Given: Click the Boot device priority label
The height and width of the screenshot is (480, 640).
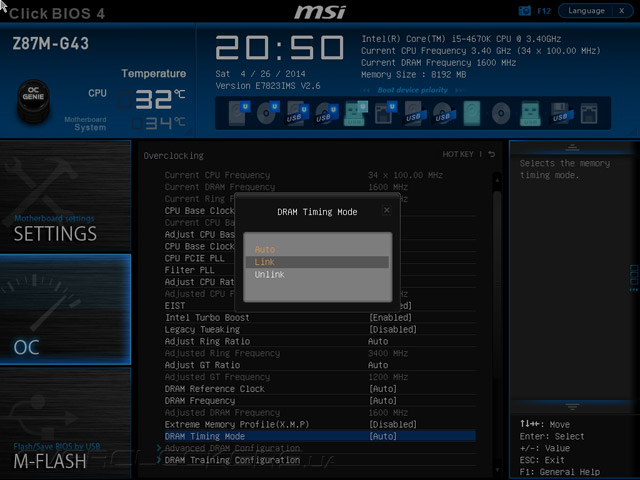Looking at the screenshot, I should coord(412,90).
